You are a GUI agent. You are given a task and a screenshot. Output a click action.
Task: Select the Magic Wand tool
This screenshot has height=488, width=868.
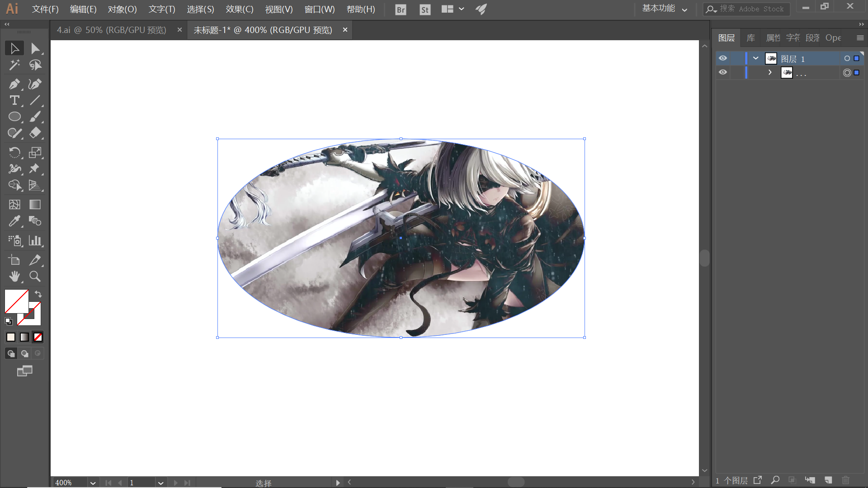pos(14,65)
